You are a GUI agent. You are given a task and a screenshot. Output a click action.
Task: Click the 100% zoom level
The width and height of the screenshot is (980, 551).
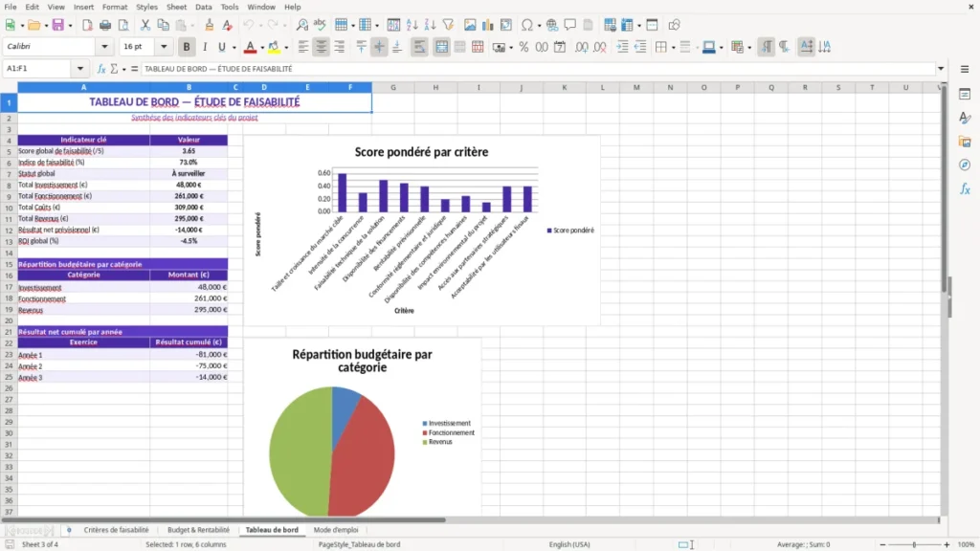(967, 544)
